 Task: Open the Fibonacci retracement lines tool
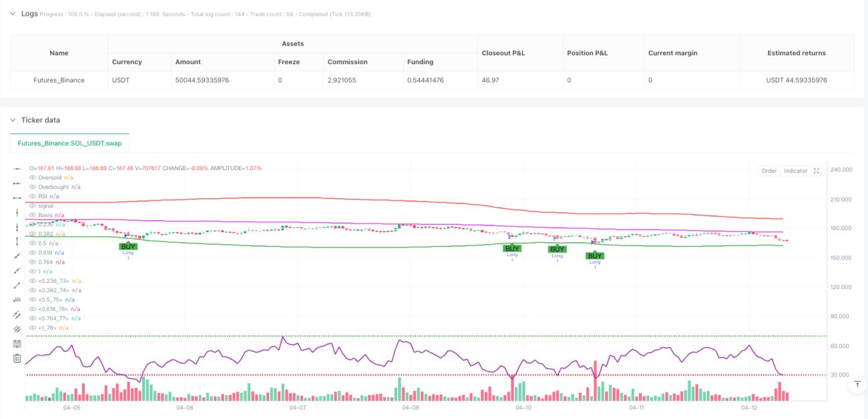(17, 344)
